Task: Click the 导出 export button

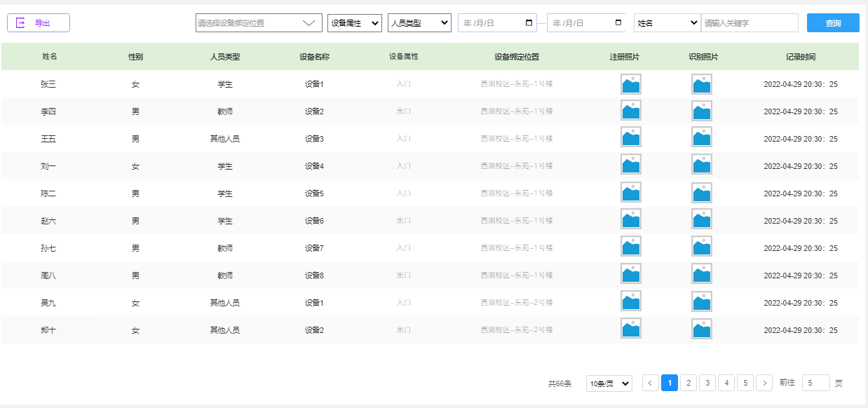Action: click(x=39, y=23)
